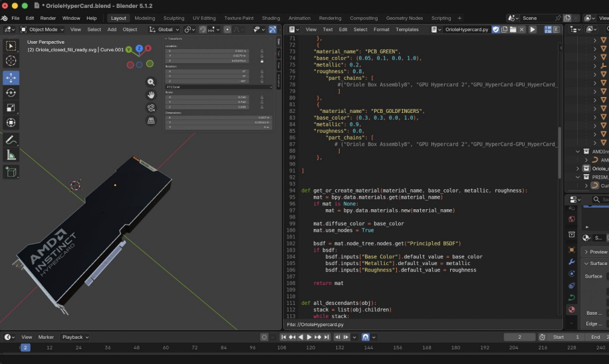Open text file with folder icon
This screenshot has height=364, width=609.
click(513, 29)
